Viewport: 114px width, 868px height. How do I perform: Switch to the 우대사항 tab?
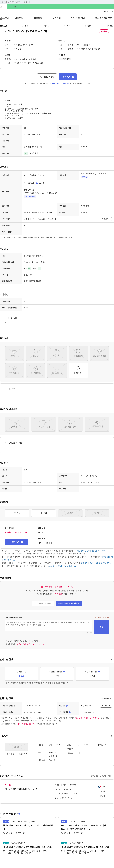[46, 26]
